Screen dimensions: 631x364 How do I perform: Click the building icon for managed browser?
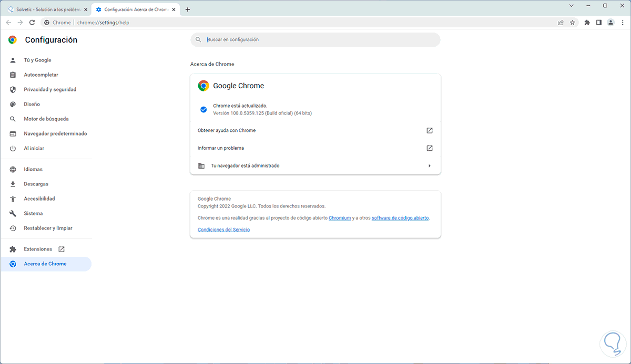click(x=201, y=165)
